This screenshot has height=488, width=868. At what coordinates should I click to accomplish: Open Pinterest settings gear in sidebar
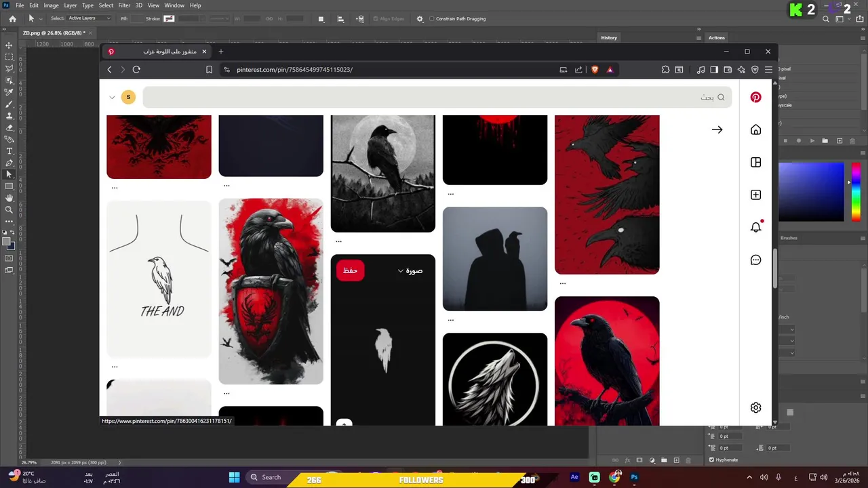click(x=755, y=407)
